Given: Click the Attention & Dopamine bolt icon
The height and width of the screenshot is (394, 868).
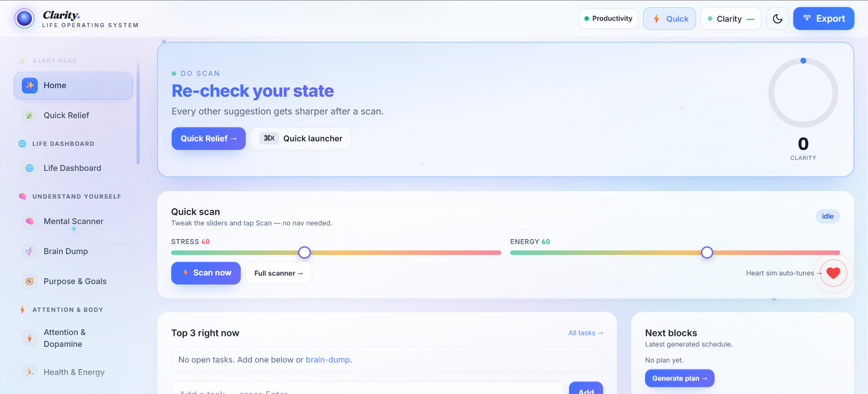Looking at the screenshot, I should [30, 338].
